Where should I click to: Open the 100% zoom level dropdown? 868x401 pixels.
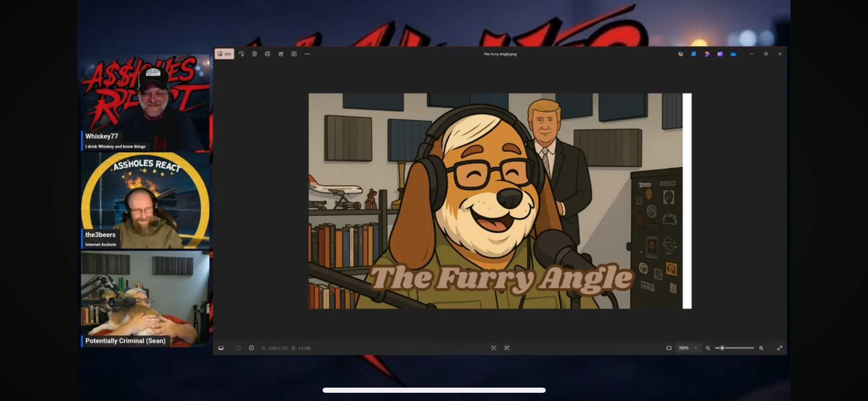tap(688, 348)
